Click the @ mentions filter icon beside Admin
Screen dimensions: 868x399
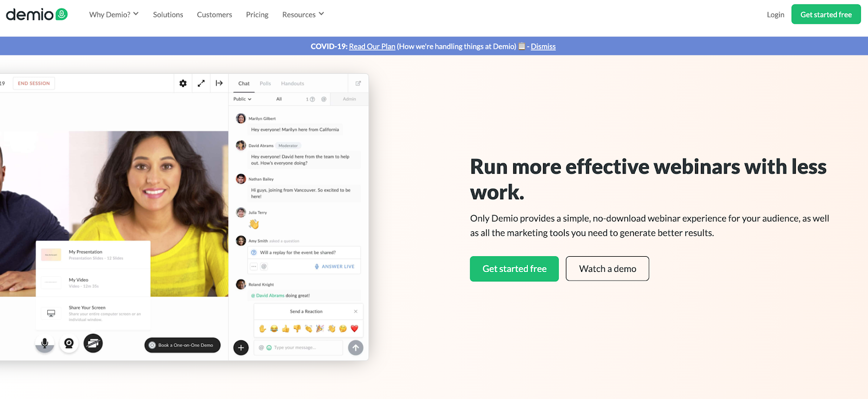tap(324, 99)
